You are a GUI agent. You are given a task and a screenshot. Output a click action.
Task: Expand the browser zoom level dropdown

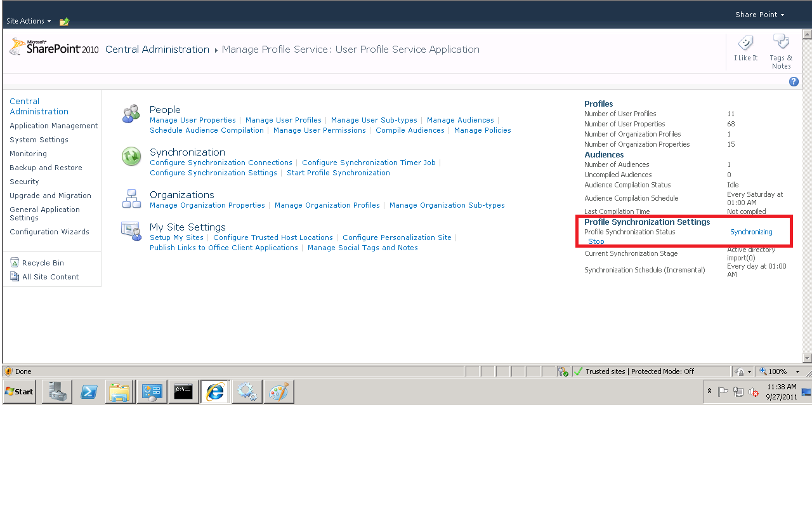(799, 371)
